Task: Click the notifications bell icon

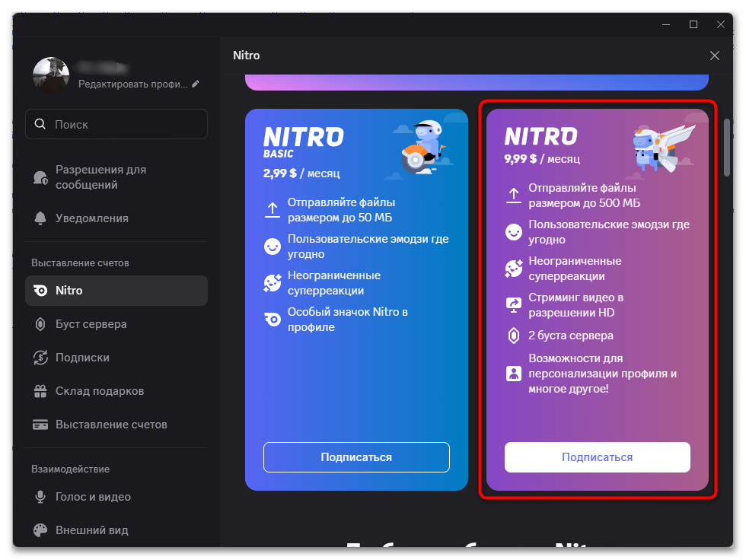Action: coord(40,218)
